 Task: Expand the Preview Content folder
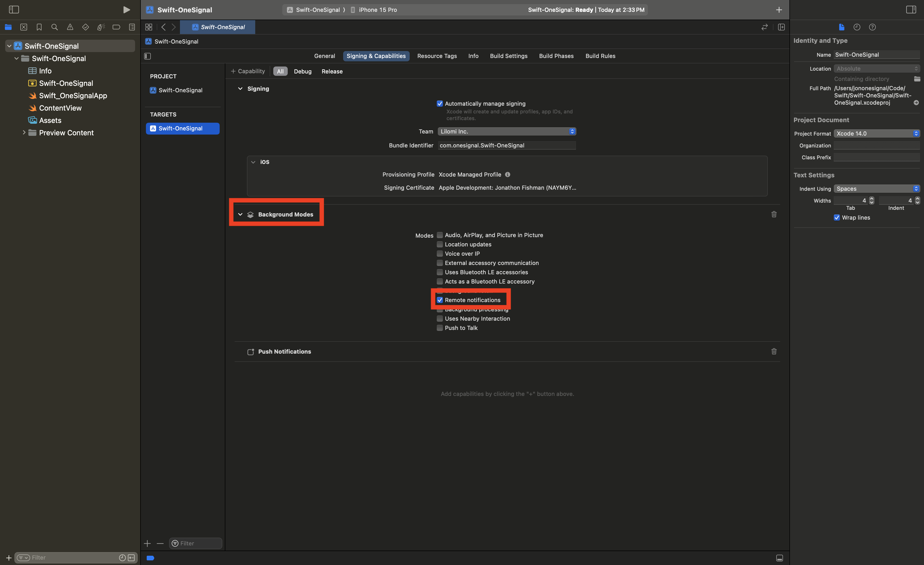pyautogui.click(x=24, y=132)
